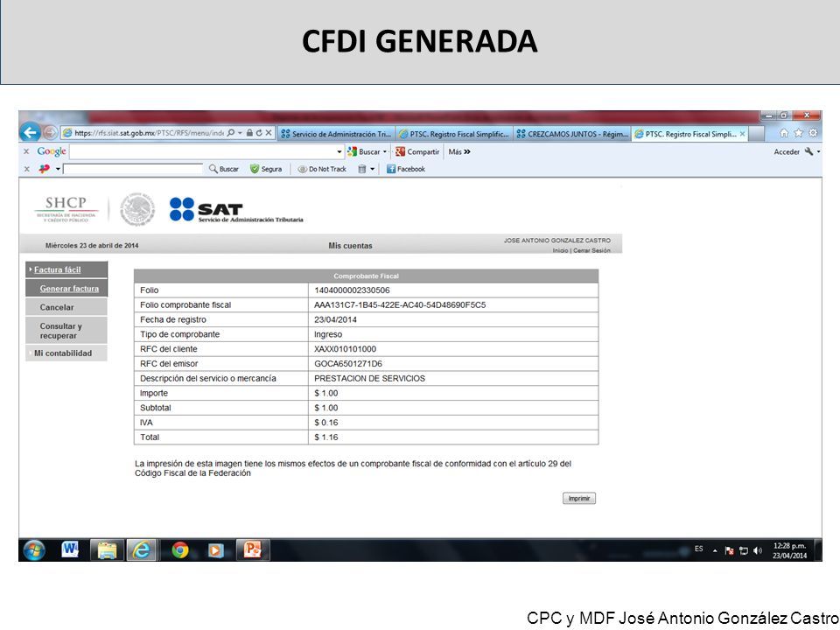840x630 pixels.
Task: Open Factura fácil menu
Action: (x=66, y=269)
